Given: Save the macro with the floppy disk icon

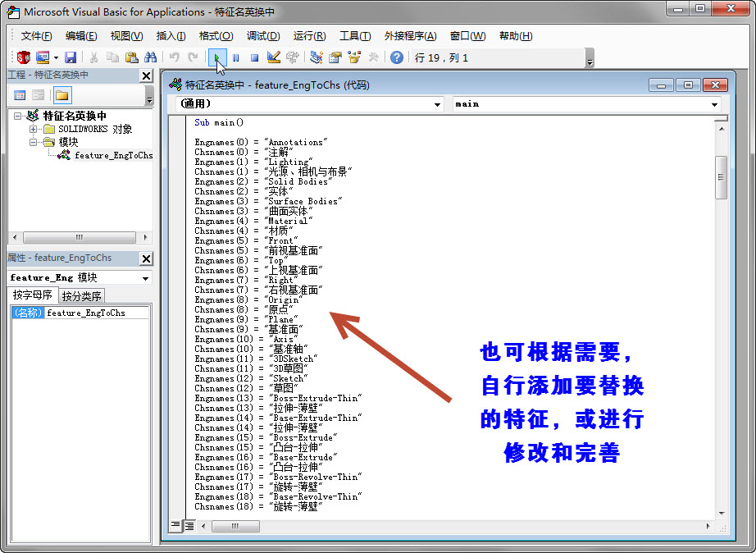Looking at the screenshot, I should (x=71, y=57).
